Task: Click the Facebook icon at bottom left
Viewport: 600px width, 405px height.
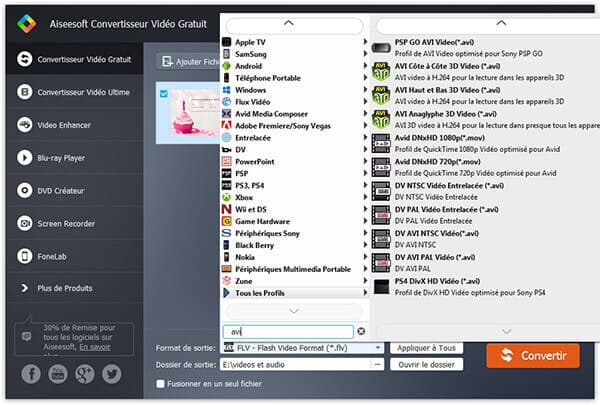Action: [x=31, y=373]
